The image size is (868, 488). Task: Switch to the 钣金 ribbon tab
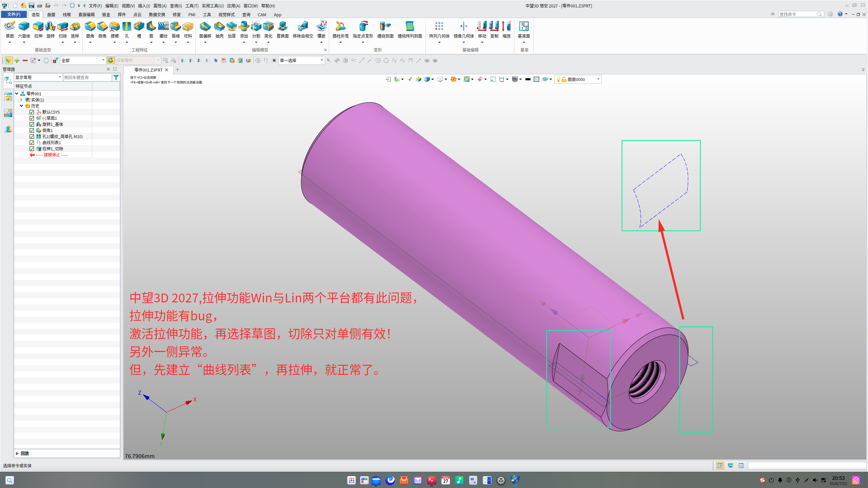point(106,15)
